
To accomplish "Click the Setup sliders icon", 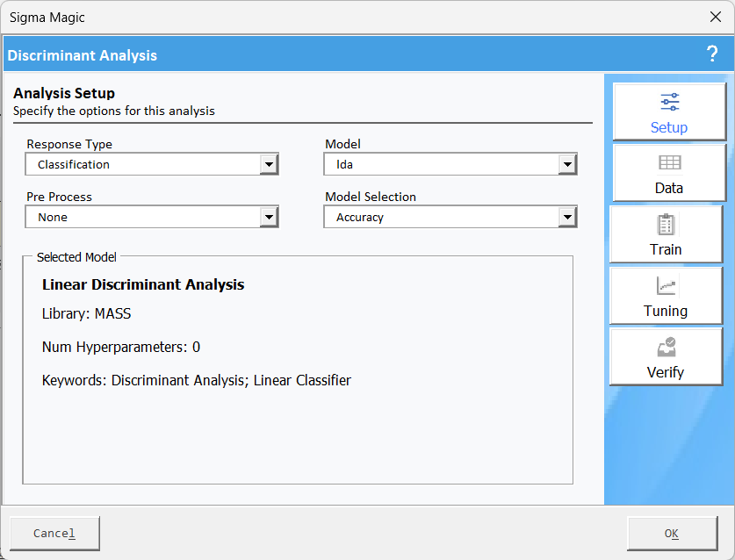I will [x=669, y=102].
